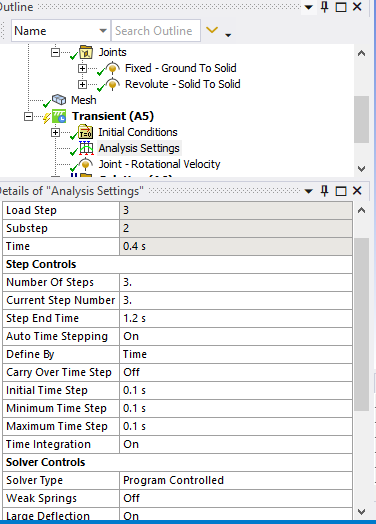Pin the Outline panel
Screen dimensions: 376x524
325,7
